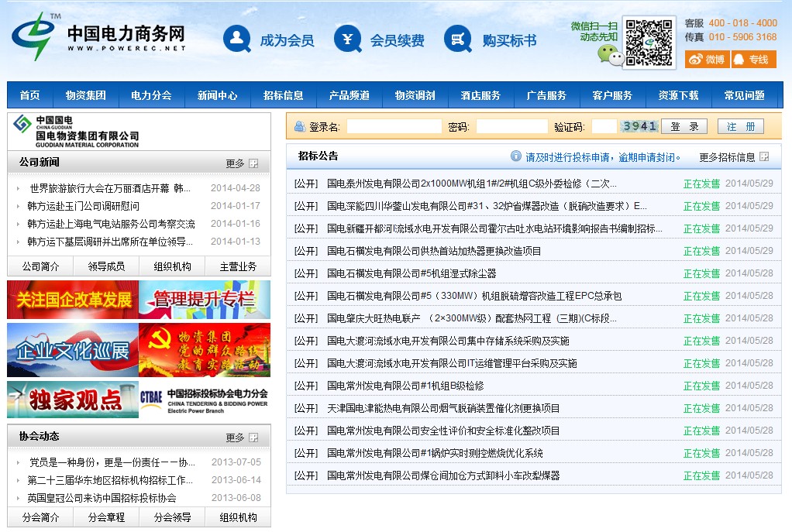
Task: Go to 资源下载 in navigation bar
Action: pyautogui.click(x=678, y=95)
